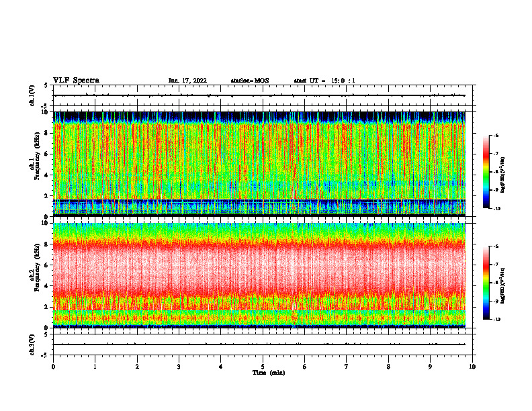Click the "10" kHz tick on ch.2 frequency axis
532x411 pixels.
[46, 223]
